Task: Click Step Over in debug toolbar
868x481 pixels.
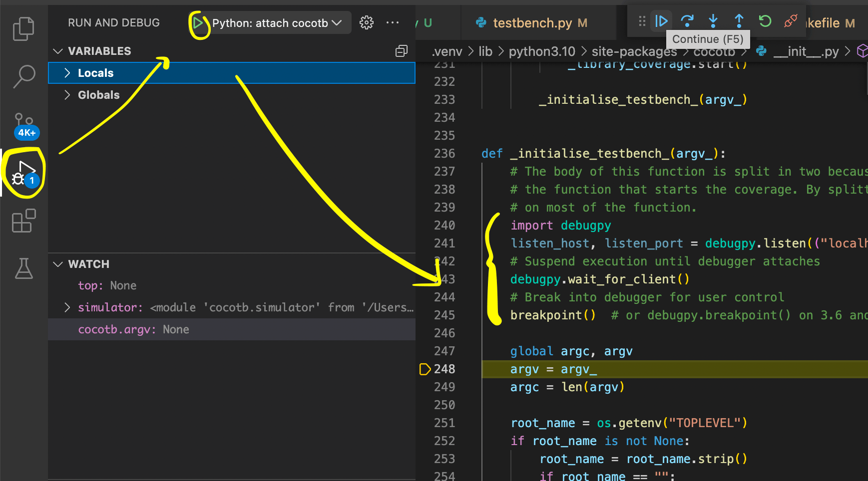Action: 687,21
